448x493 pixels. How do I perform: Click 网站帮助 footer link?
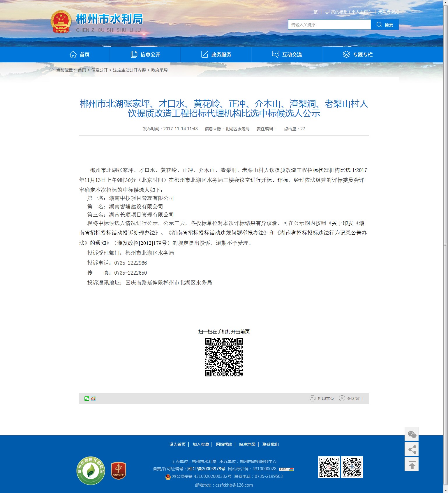[x=224, y=444]
